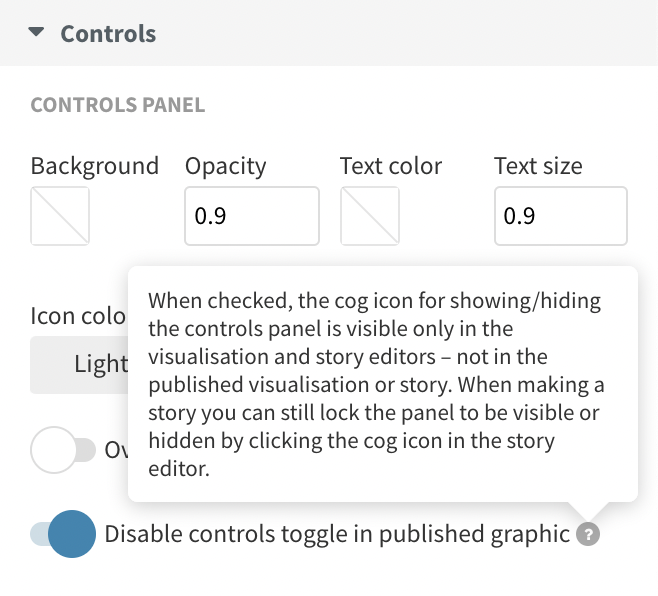Open the Text color swatch
This screenshot has width=658, height=596.
370,216
